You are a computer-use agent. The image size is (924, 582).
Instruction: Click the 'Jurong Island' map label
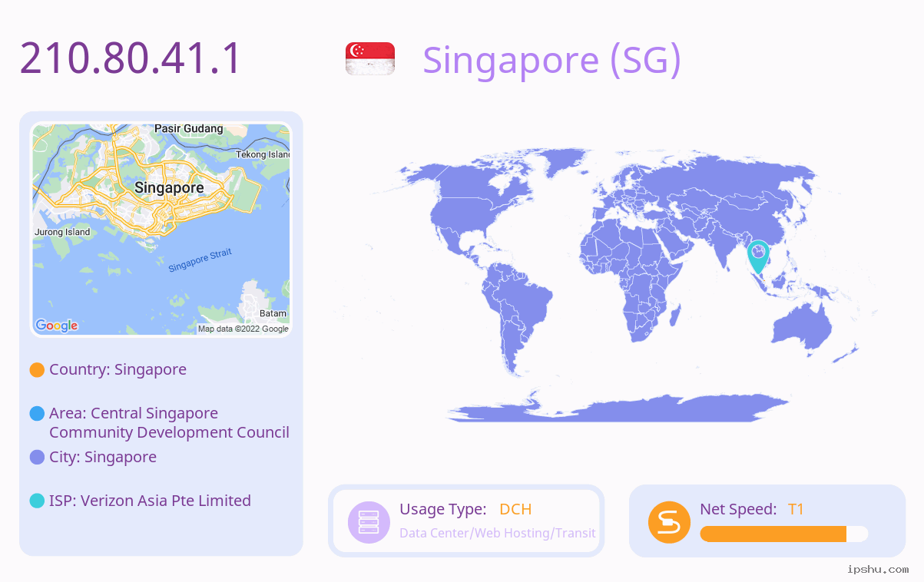(62, 232)
